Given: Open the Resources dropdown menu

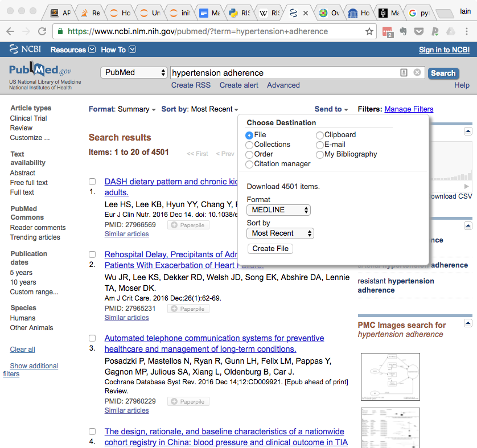Looking at the screenshot, I should coord(73,50).
